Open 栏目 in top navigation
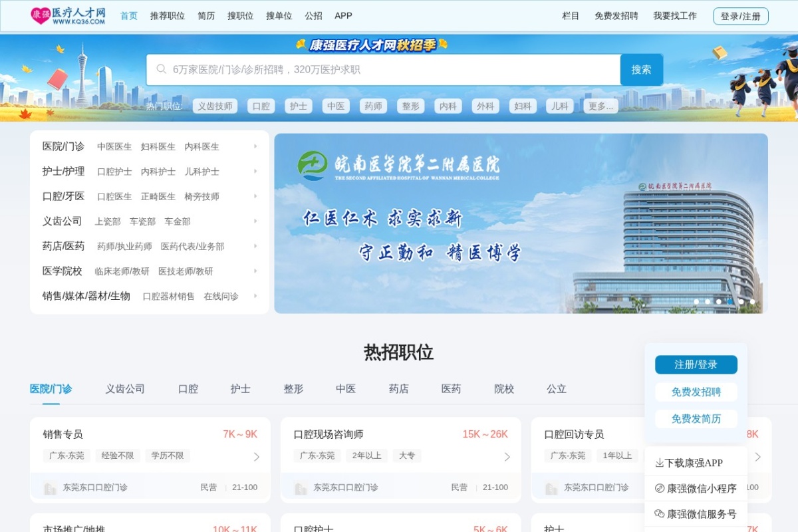The height and width of the screenshot is (532, 798). pyautogui.click(x=571, y=16)
